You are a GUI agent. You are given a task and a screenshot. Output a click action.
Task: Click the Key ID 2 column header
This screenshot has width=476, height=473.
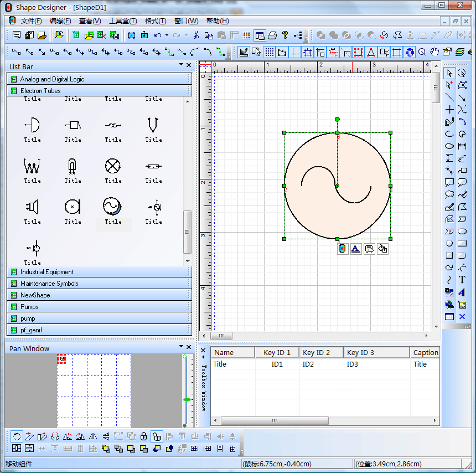pos(316,352)
